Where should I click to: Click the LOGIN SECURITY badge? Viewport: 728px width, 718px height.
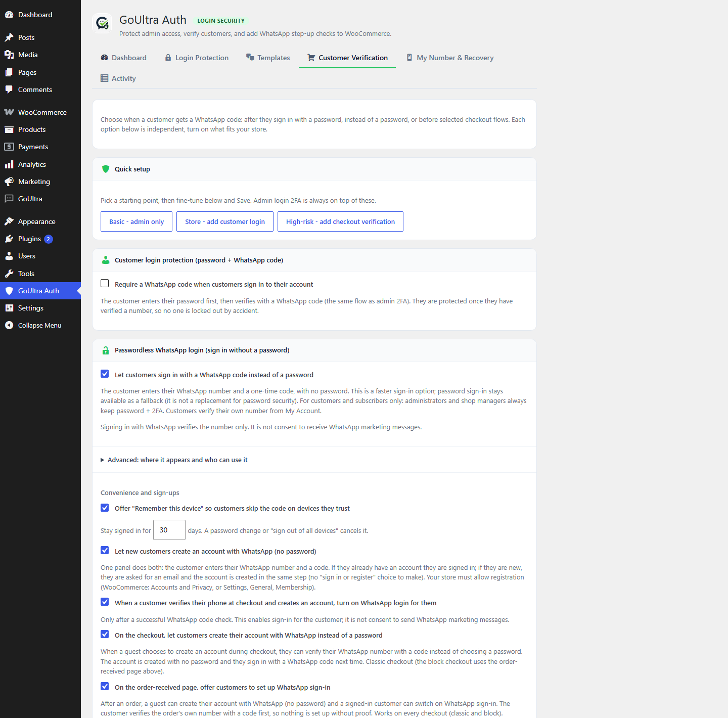tap(221, 21)
